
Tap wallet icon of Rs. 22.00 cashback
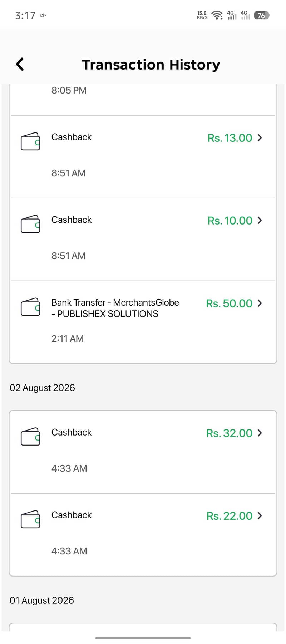point(30,519)
